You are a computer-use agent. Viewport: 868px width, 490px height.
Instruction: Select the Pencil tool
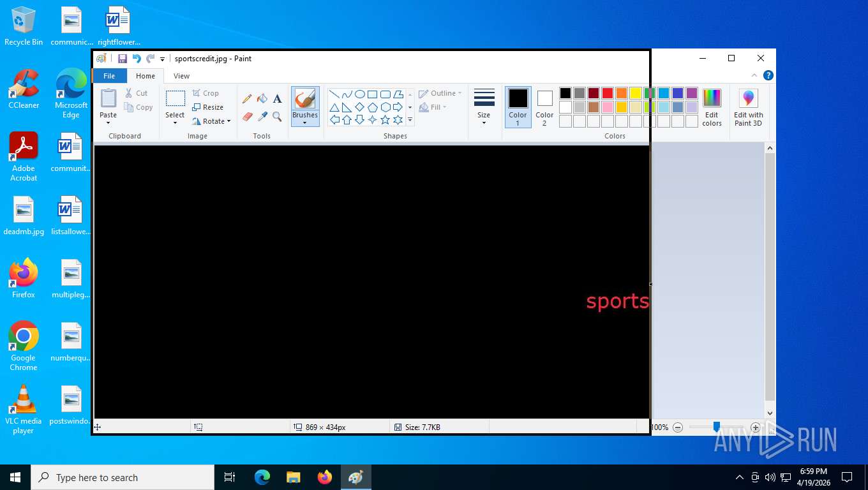tap(247, 99)
